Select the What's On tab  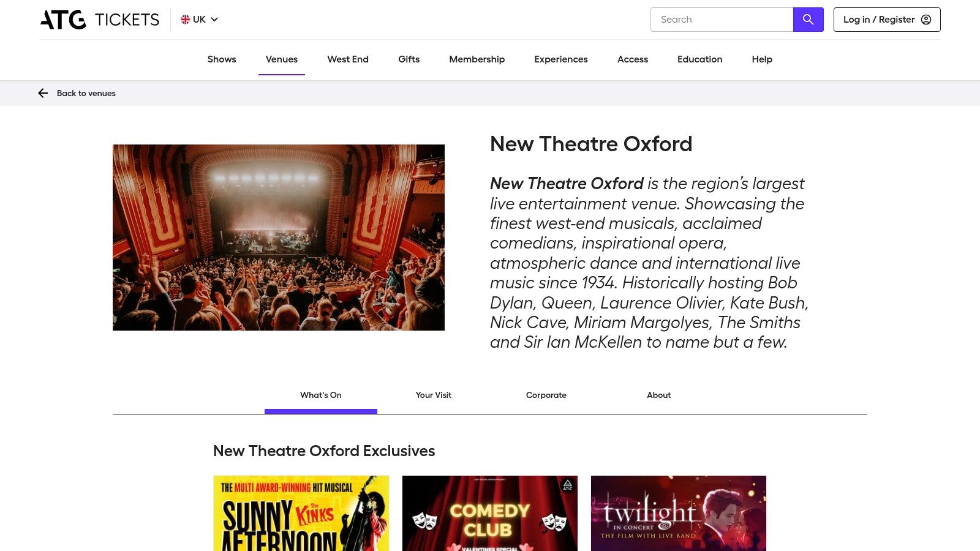[320, 395]
